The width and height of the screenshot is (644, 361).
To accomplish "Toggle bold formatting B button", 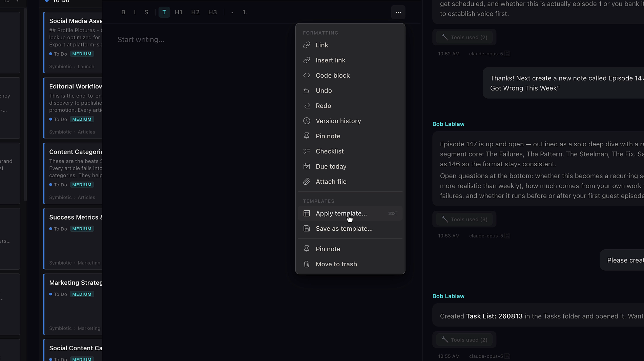I will 123,12.
